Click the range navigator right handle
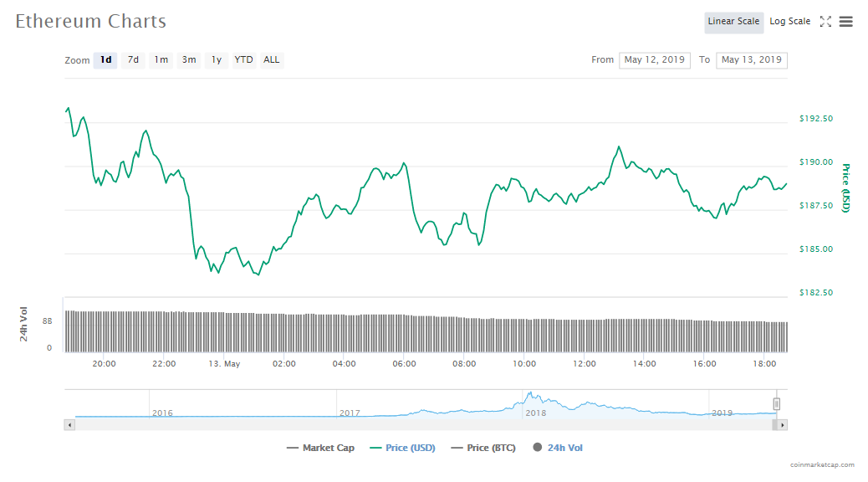 (776, 404)
